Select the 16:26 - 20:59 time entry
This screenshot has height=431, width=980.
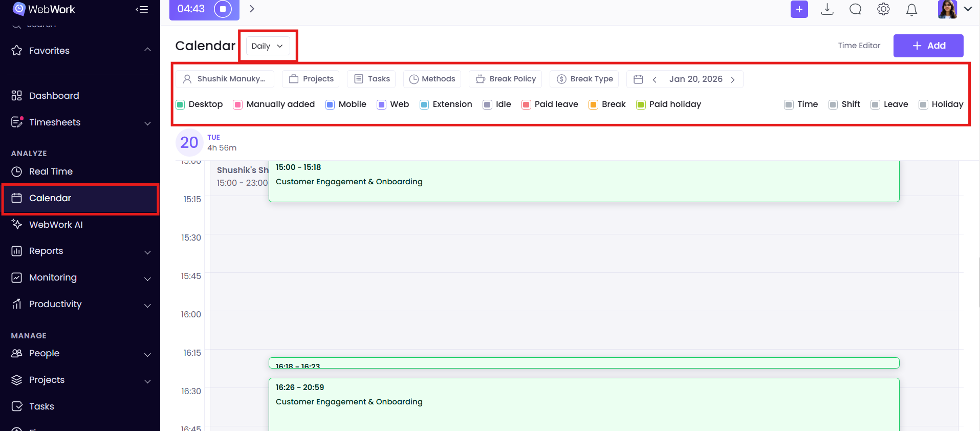pos(583,402)
